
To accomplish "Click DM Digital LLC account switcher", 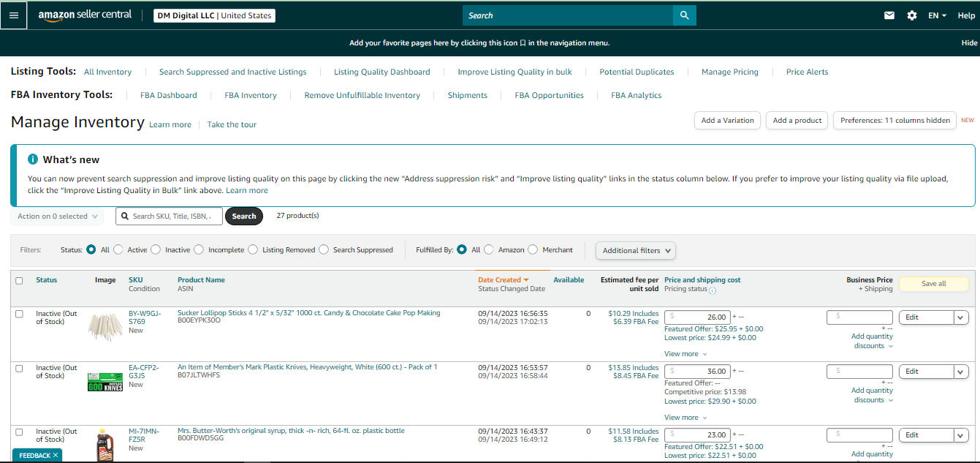I will coord(214,15).
